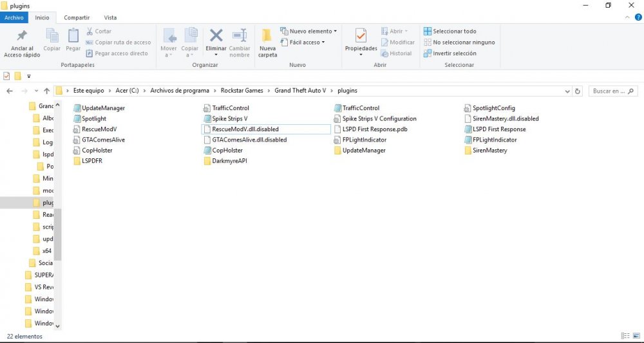This screenshot has width=644, height=343.
Task: Select LSPD First Response application file
Action: [495, 129]
